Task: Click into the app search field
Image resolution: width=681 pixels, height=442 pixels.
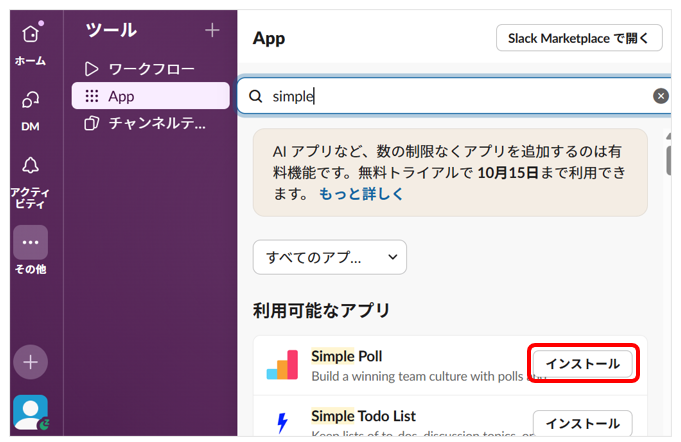Action: (x=454, y=96)
